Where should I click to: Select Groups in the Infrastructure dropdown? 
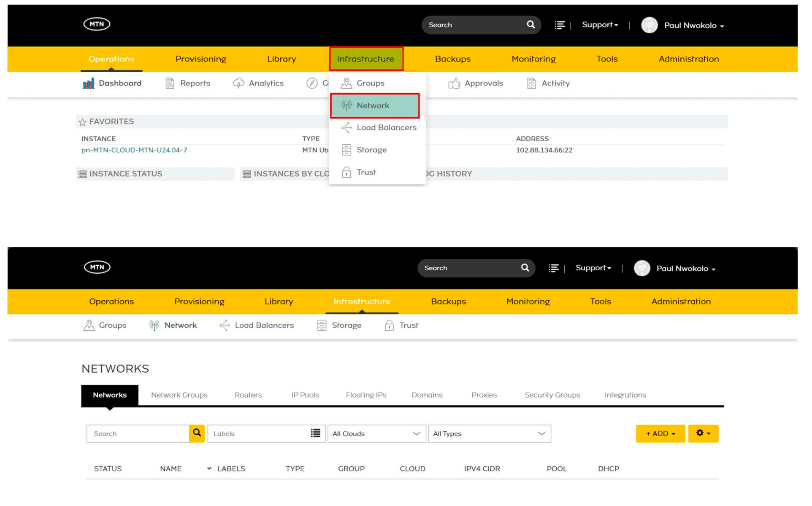363,83
